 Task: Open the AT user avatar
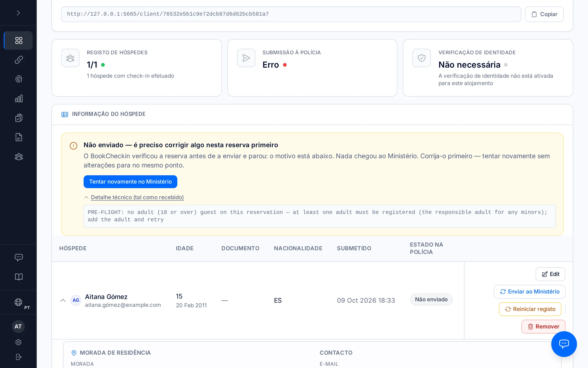(18, 326)
